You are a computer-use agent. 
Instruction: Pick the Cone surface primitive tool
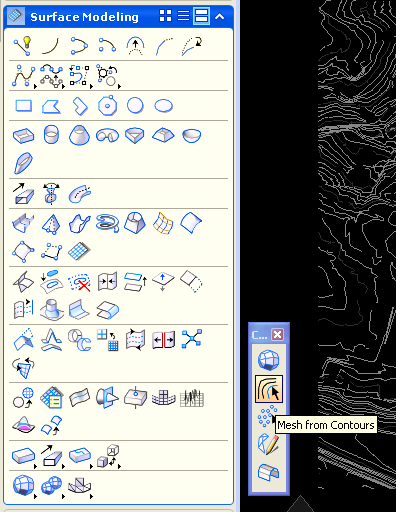tap(79, 135)
